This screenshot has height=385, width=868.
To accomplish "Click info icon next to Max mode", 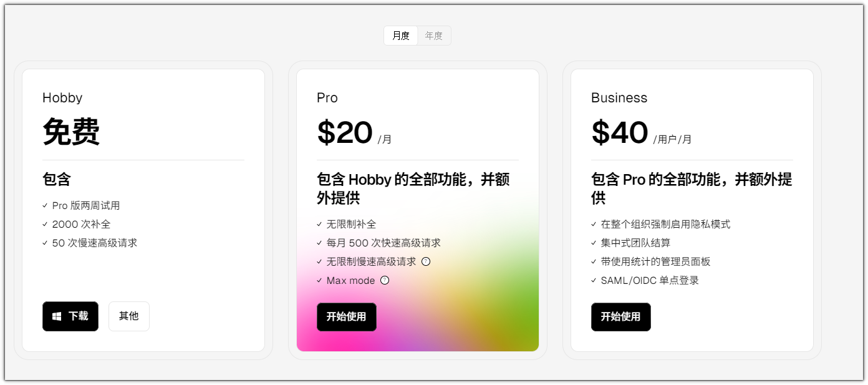I will [385, 281].
